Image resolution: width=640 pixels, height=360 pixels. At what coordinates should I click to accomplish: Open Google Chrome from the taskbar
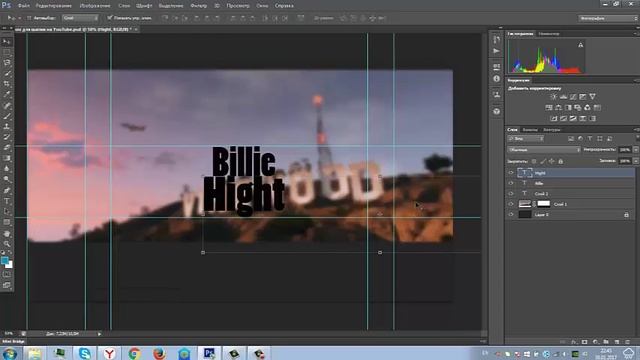point(134,353)
